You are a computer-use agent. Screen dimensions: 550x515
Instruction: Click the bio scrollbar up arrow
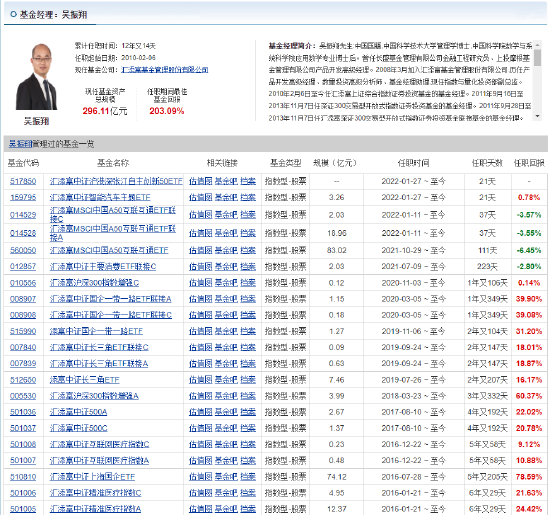click(537, 44)
